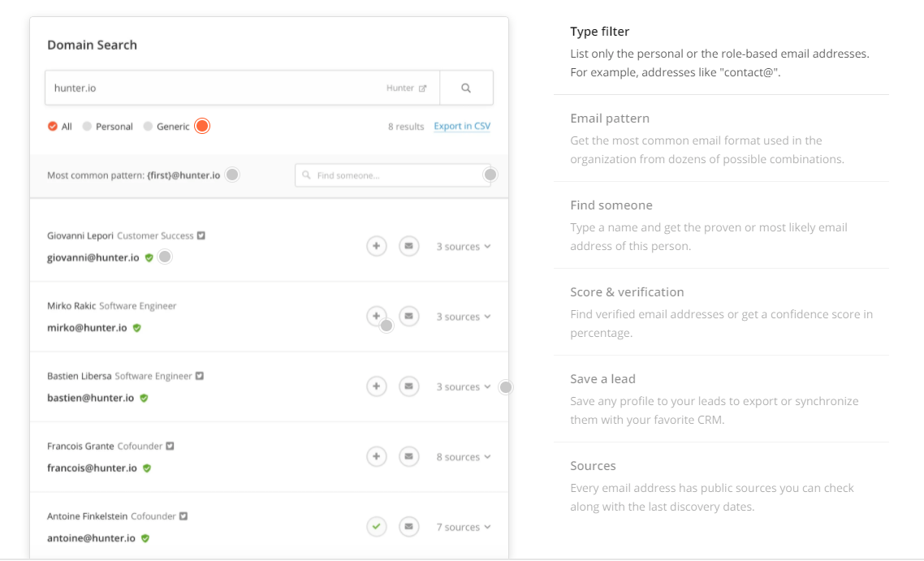Expand Giovanni Lepori's 3 sources
The image size is (924, 561).
point(463,246)
